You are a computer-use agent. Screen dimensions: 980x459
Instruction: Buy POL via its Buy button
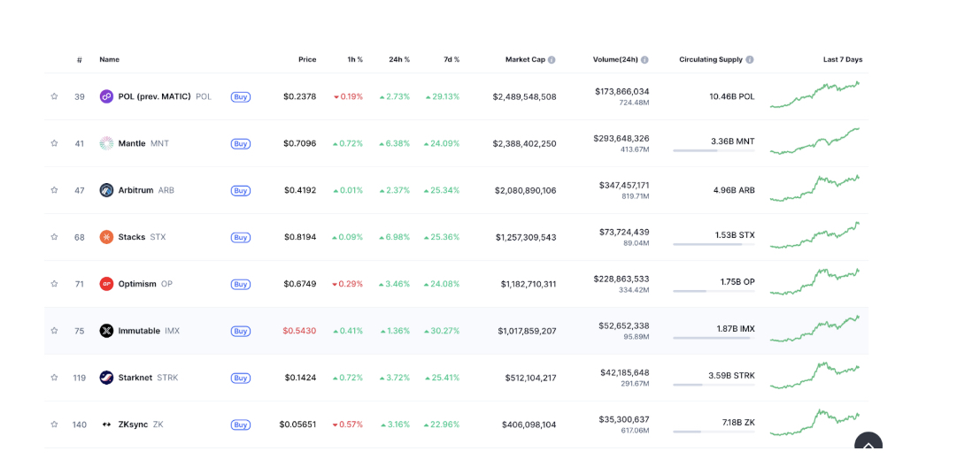(241, 96)
